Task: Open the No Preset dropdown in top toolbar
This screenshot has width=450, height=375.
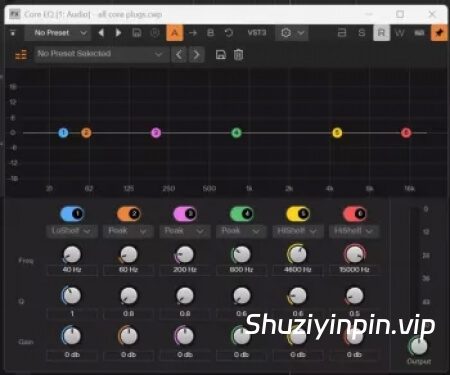Action: point(57,33)
